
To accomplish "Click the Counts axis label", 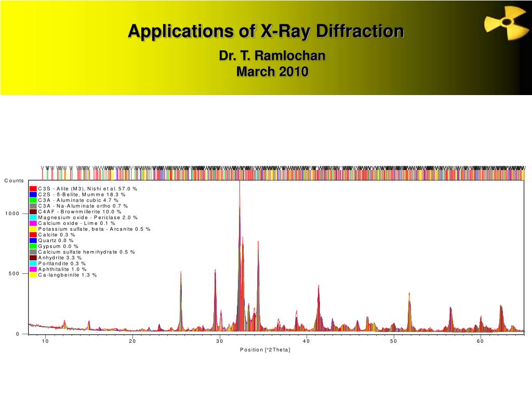I will [x=14, y=180].
